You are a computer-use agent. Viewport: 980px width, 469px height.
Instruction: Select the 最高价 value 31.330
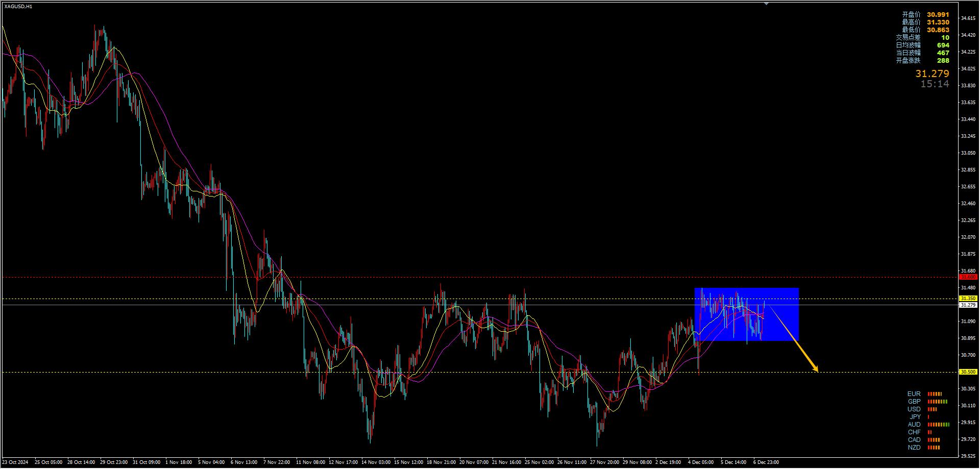(938, 22)
